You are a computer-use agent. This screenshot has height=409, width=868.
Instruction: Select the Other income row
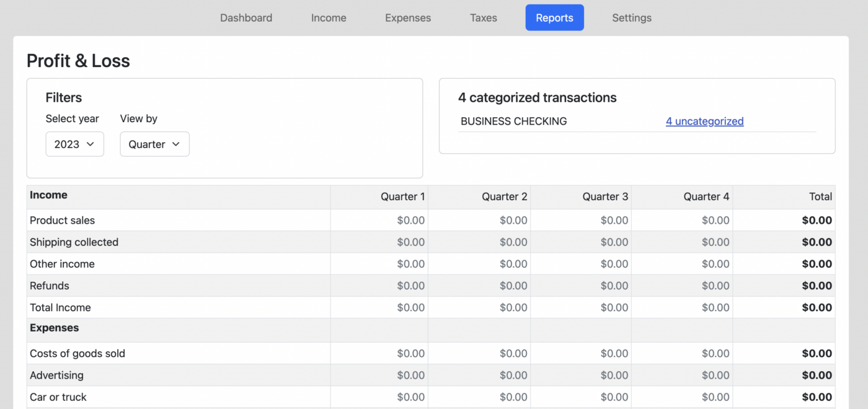(x=62, y=263)
